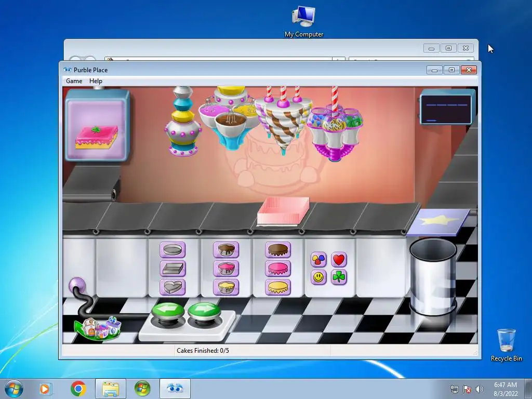Select the square cake pan

172,269
